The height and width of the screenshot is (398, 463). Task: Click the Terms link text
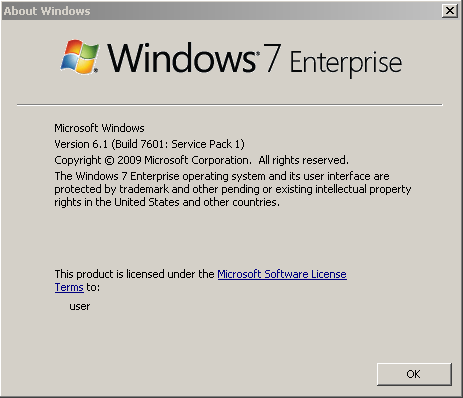coord(69,287)
